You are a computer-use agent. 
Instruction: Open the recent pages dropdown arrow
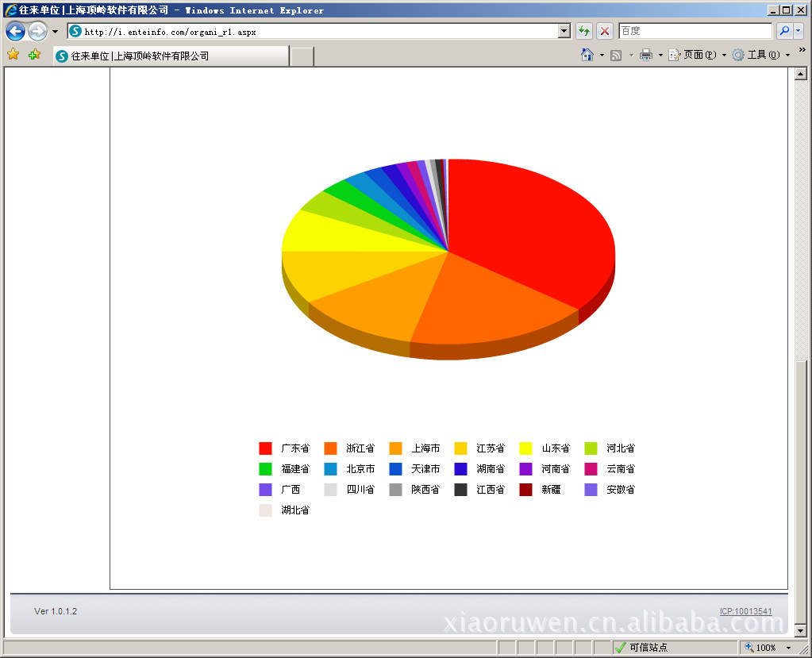pos(55,32)
